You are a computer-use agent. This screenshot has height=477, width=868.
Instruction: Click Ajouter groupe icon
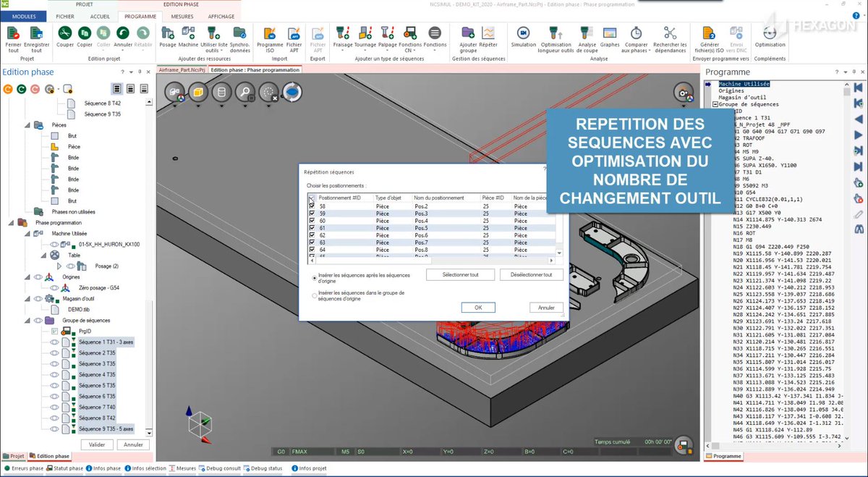coord(468,33)
